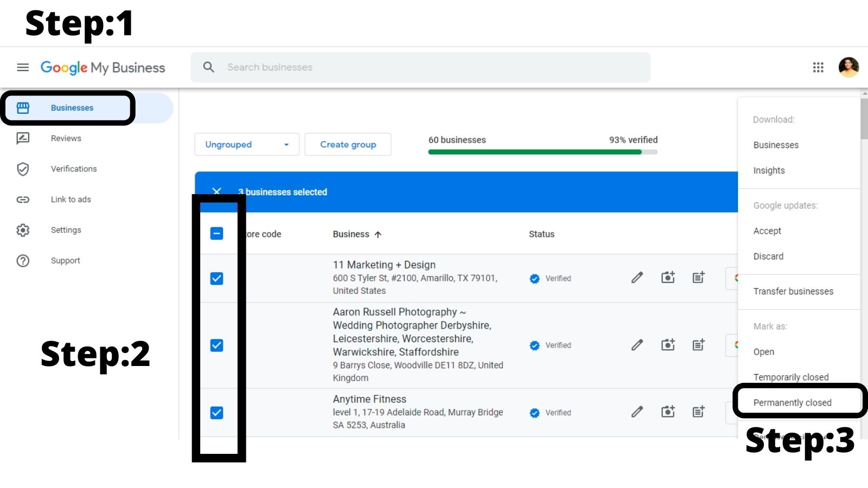The width and height of the screenshot is (868, 488).
Task: Go to Businesses in sidebar
Action: [72, 108]
